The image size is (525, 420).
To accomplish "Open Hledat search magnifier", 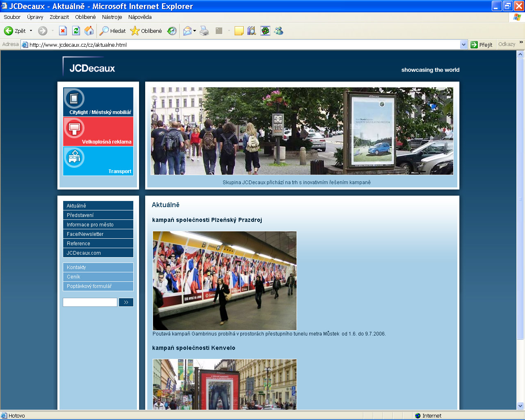I will 105,31.
